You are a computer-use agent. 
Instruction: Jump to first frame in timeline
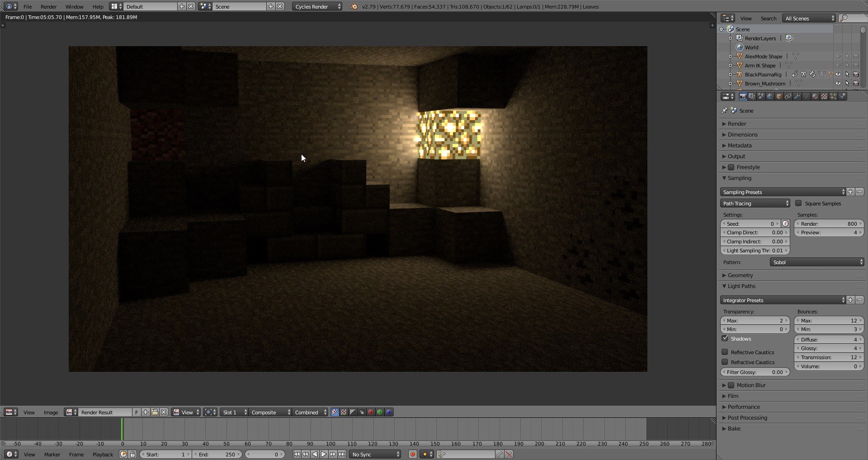point(297,454)
